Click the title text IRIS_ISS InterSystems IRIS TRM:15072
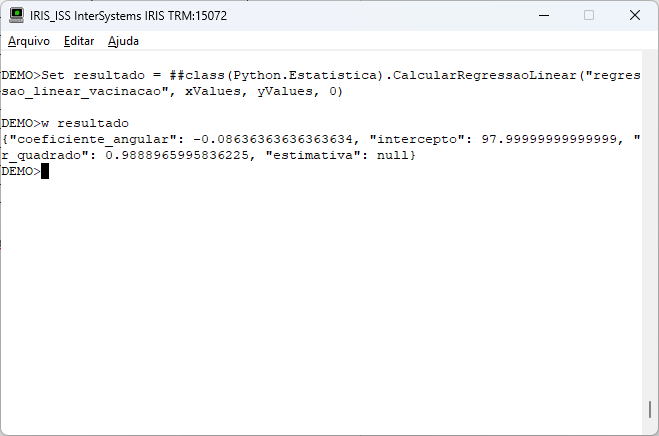The image size is (659, 436). pos(128,16)
